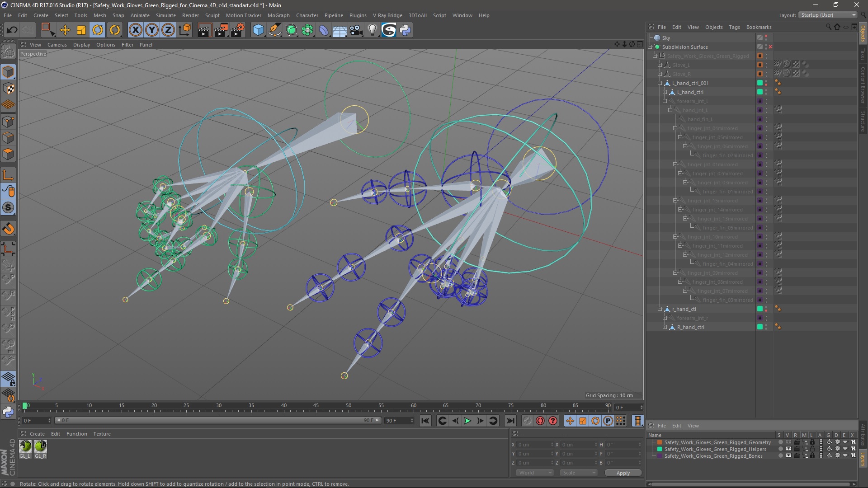This screenshot has height=488, width=868.
Task: Toggle Snap enable in left sidebar
Action: (x=8, y=208)
